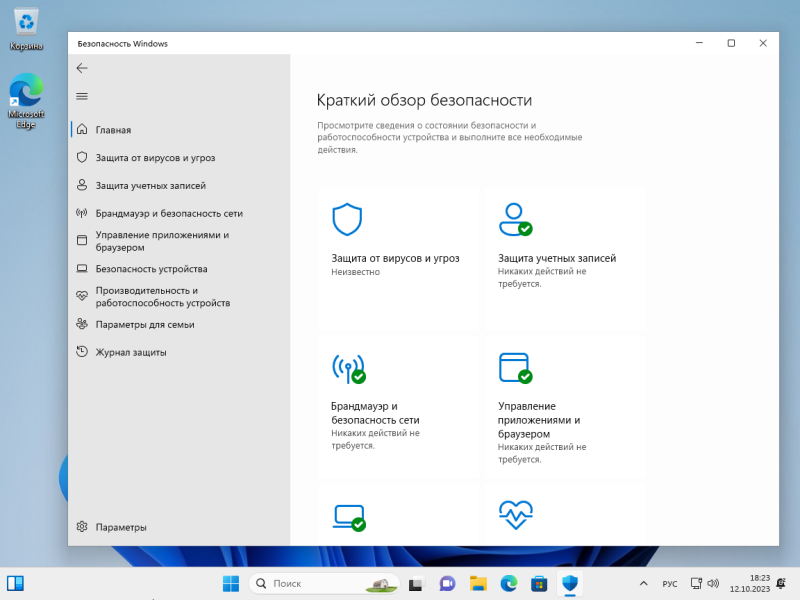Click the Брандмауэр и безопасность сети tile title

[x=375, y=413]
